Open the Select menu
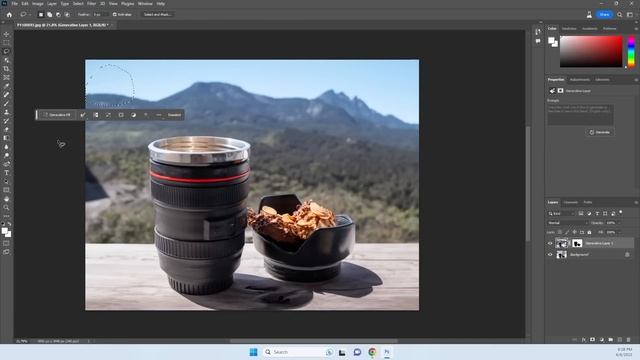This screenshot has height=360, width=640. click(78, 3)
